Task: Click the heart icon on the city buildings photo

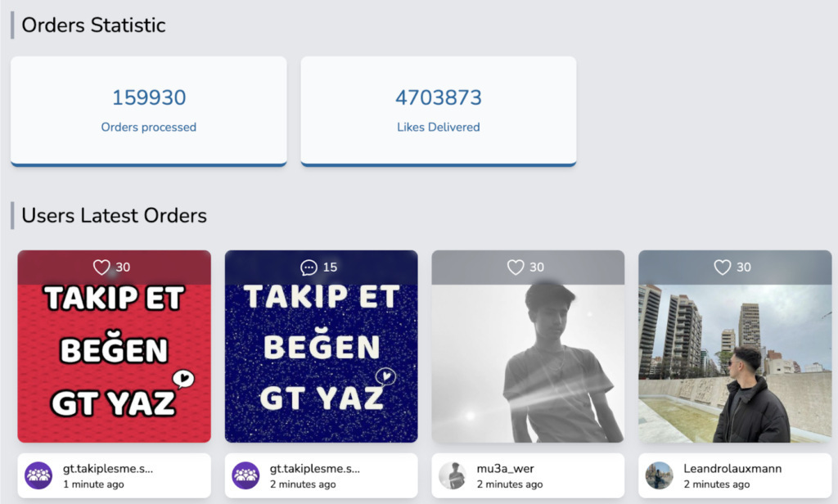Action: pyautogui.click(x=723, y=268)
